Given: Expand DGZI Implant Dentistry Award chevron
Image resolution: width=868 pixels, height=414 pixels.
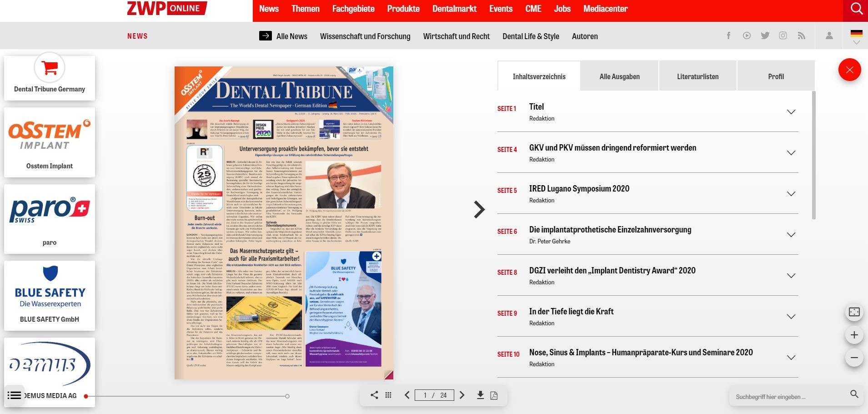Looking at the screenshot, I should point(791,275).
